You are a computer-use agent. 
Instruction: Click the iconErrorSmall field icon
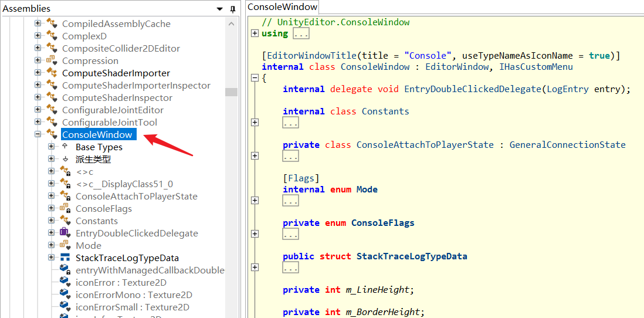click(65, 307)
